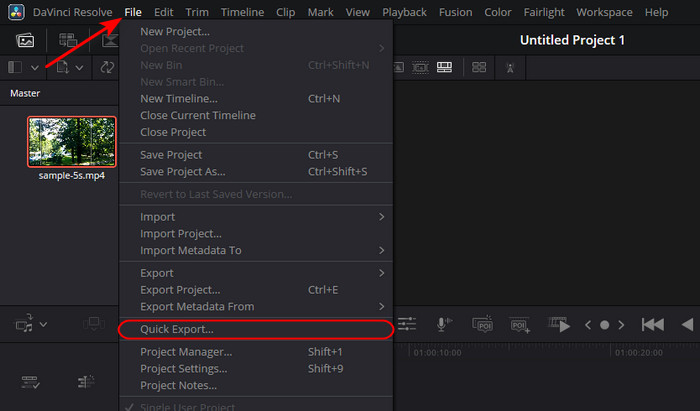Click the timeline checklist options icon

(30, 382)
